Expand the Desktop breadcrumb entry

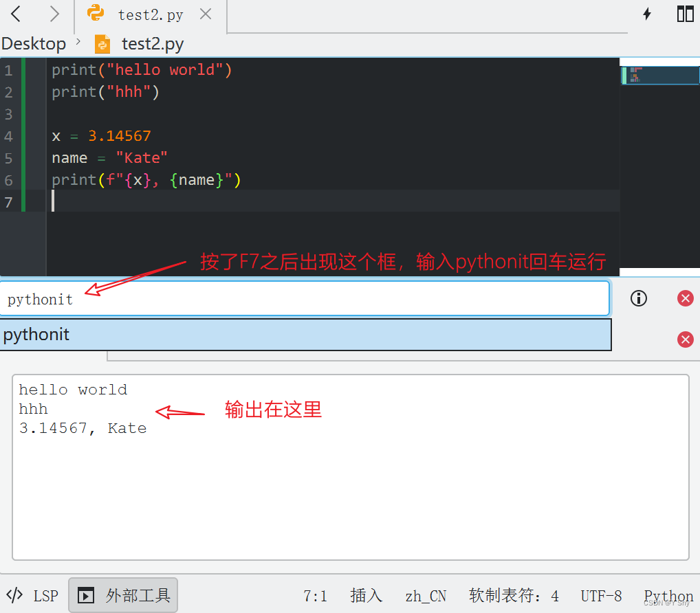pyautogui.click(x=34, y=43)
